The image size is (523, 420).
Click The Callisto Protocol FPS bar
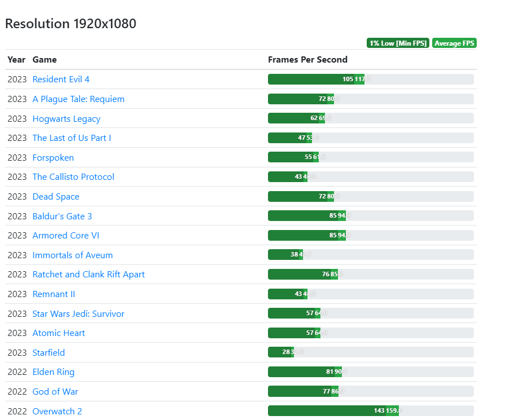371,176
